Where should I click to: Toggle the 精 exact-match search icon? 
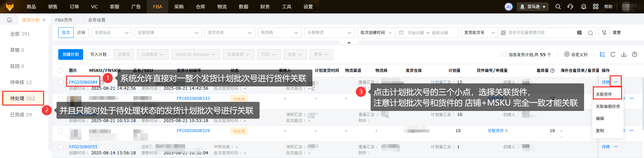point(579,33)
